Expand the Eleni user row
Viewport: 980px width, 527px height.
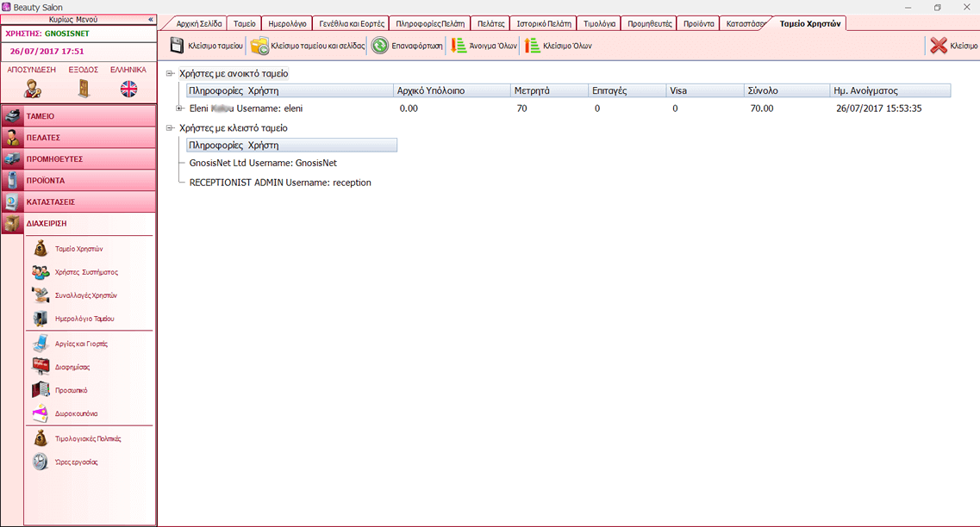[179, 108]
